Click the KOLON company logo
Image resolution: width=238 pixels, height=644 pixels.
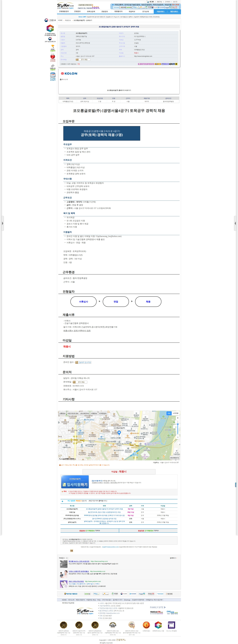[x=69, y=73]
